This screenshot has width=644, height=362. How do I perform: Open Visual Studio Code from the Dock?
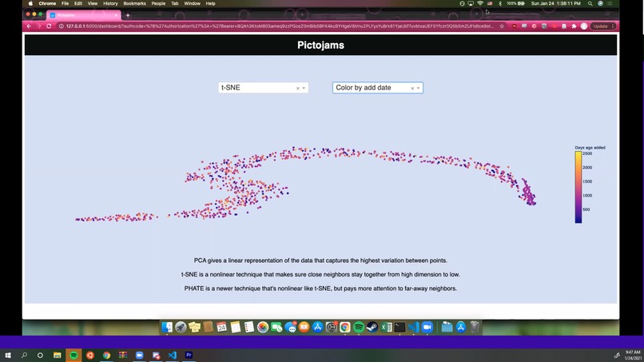413,327
